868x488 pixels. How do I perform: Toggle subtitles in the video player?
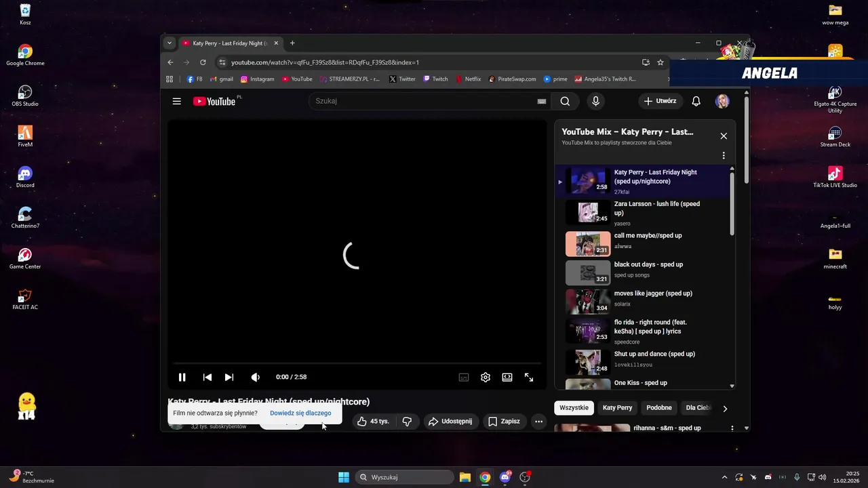click(x=464, y=378)
